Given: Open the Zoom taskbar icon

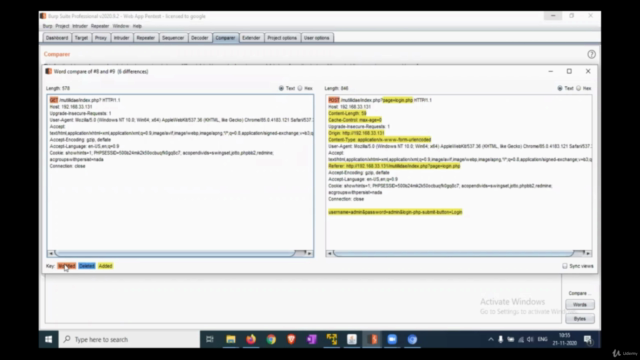Looking at the screenshot, I should [392, 339].
